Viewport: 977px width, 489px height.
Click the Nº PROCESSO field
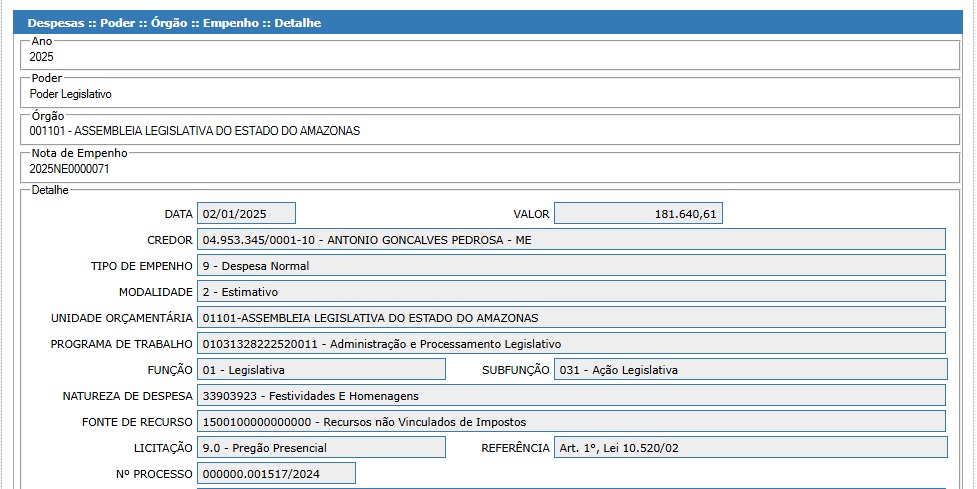pos(276,474)
